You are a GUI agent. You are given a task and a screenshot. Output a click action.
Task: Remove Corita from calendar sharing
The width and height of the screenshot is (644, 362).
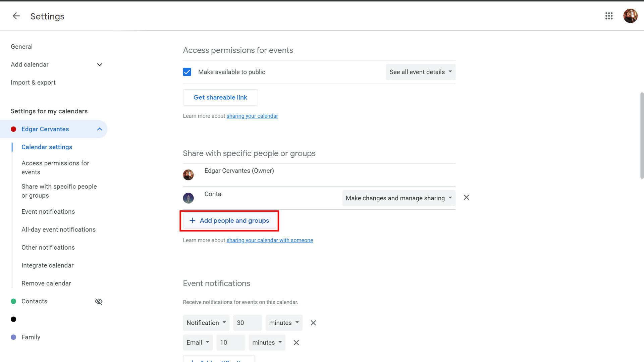pos(466,198)
